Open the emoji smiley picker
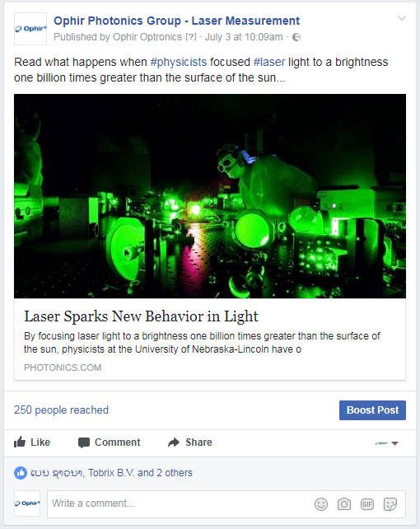Screen dimensions: 420x529 [x=321, y=504]
